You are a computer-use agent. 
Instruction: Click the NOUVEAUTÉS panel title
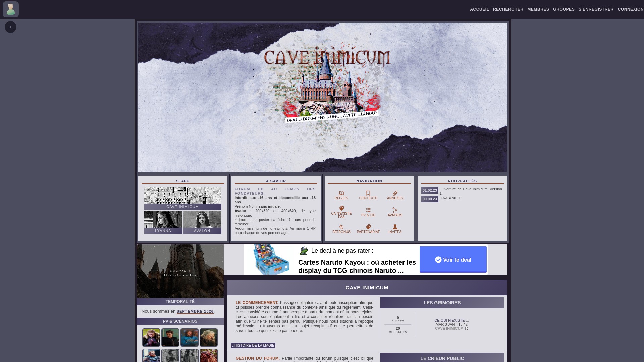pyautogui.click(x=463, y=181)
